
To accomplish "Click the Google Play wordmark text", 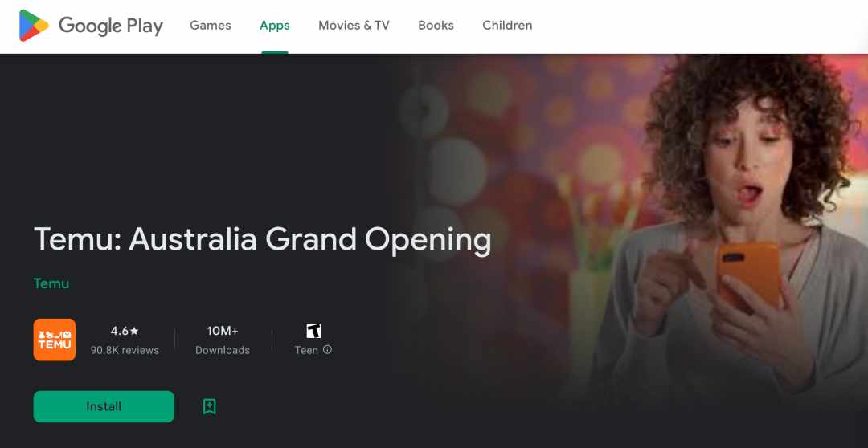I will [111, 26].
